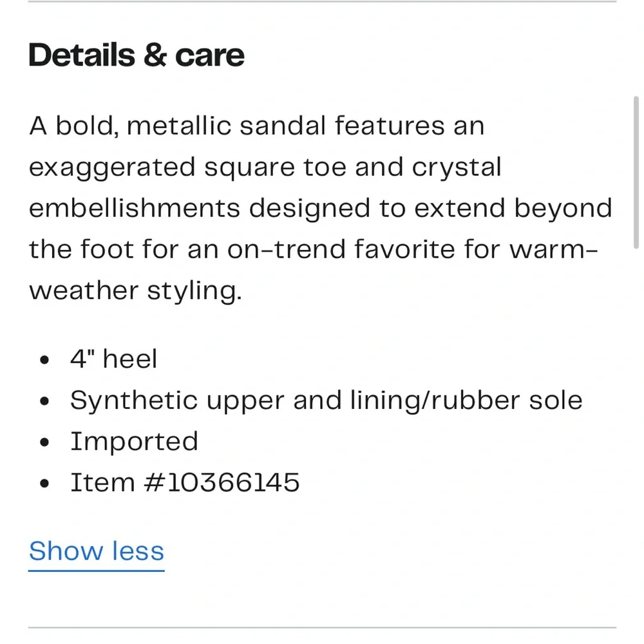Click the bullet before "Synthetic upper"
Image resolution: width=644 pixels, height=644 pixels.
coord(44,401)
